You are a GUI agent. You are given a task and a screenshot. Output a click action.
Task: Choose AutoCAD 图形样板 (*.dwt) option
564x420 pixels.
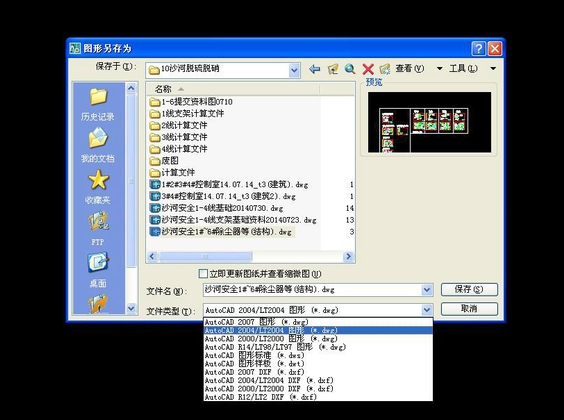point(318,364)
